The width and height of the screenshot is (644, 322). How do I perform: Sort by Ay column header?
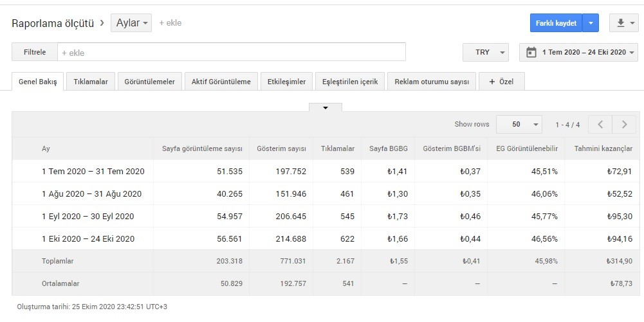pyautogui.click(x=46, y=148)
